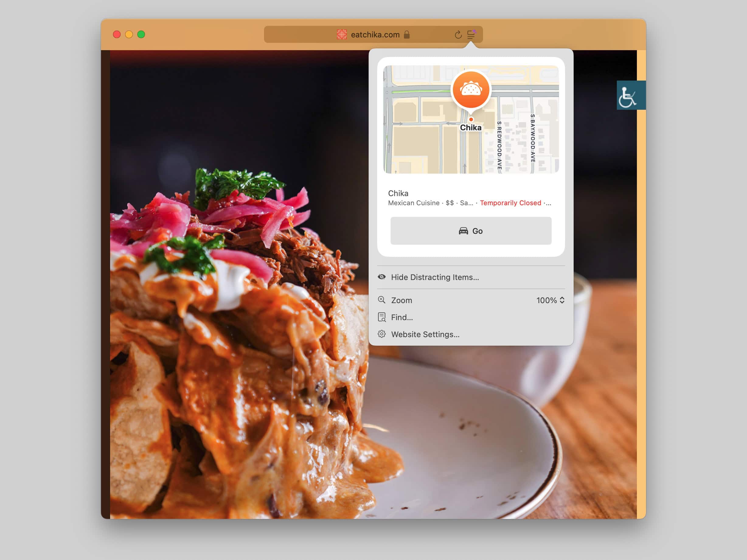747x560 pixels.
Task: Click the Temporarily Closed status text
Action: (510, 203)
